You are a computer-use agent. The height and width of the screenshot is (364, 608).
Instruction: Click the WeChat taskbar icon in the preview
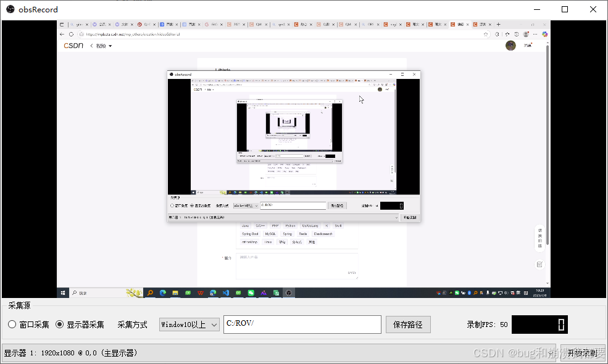251,293
